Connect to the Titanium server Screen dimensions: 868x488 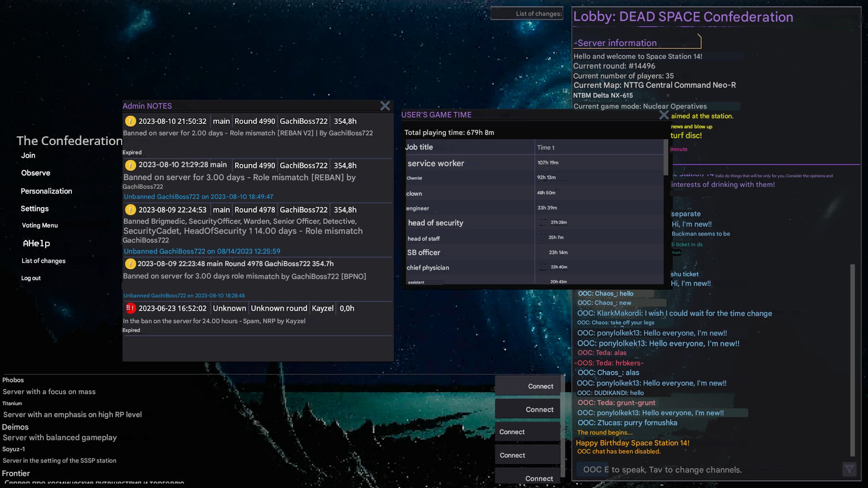(528, 409)
